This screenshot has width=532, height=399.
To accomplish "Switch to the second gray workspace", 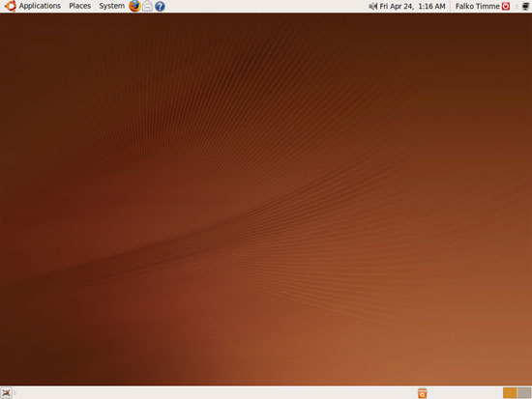I will click(524, 393).
